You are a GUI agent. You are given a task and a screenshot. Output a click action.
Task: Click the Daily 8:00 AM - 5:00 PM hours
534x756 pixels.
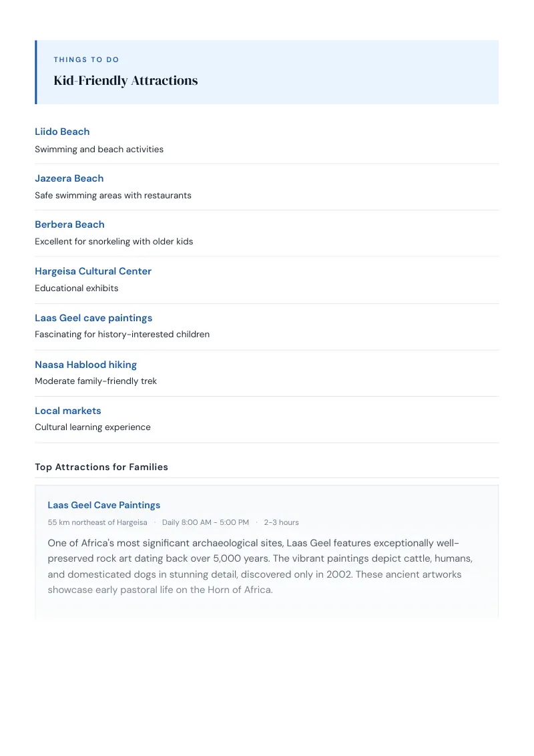[206, 523]
